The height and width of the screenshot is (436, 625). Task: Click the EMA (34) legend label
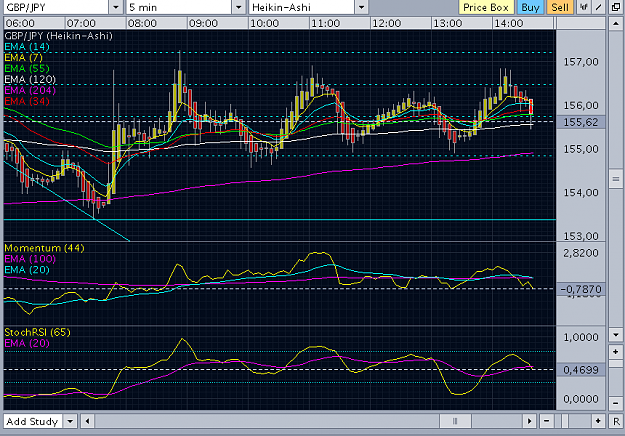point(27,101)
